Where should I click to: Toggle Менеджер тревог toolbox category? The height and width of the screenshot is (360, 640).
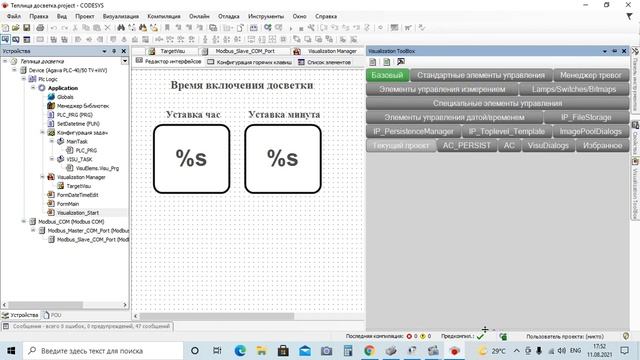tap(591, 75)
